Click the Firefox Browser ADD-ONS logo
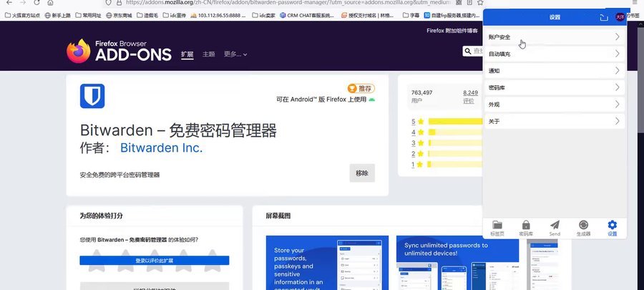The width and height of the screenshot is (644, 290). pos(119,51)
